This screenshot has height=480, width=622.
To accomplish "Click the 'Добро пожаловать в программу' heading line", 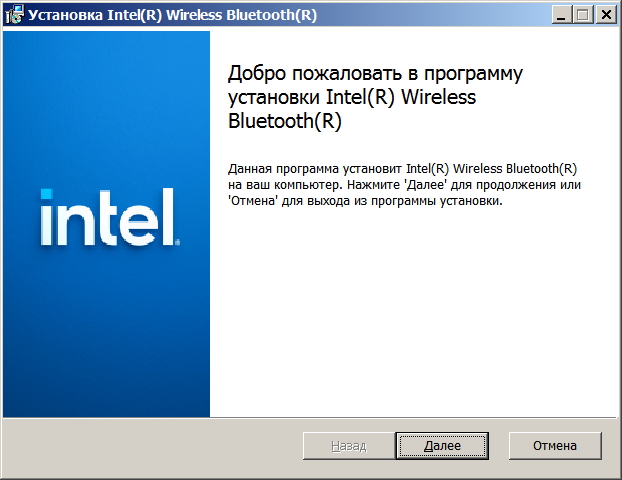I will pyautogui.click(x=376, y=75).
